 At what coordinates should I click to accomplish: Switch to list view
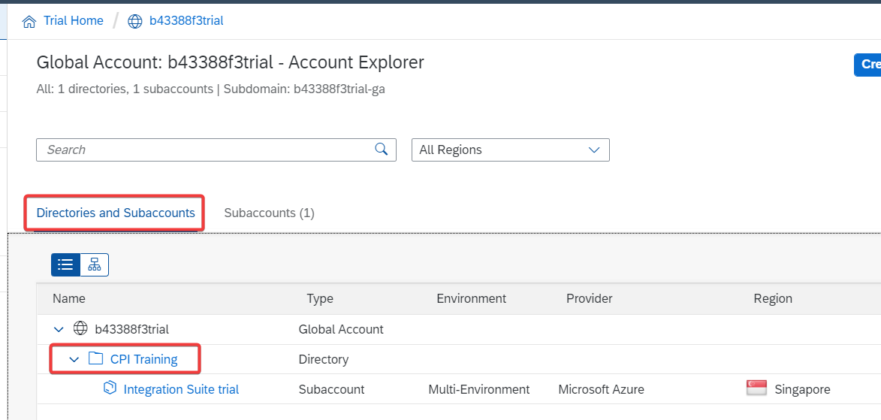[x=66, y=264]
